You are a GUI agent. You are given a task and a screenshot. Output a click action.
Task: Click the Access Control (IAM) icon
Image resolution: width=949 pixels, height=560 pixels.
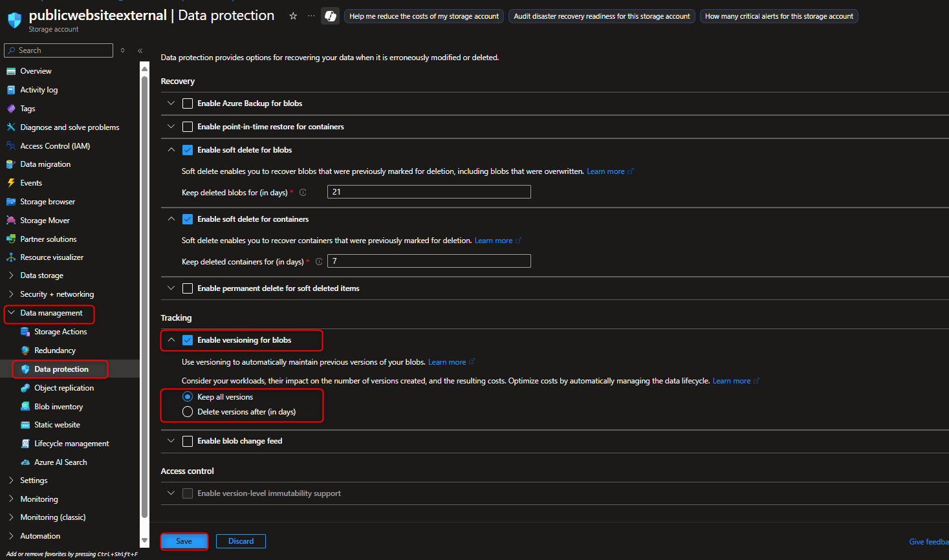(x=11, y=146)
